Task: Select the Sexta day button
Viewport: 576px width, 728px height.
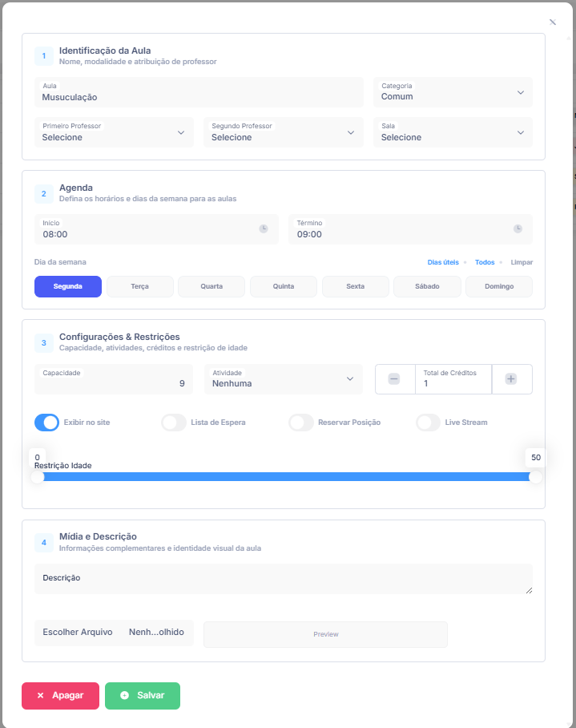Action: (x=355, y=286)
